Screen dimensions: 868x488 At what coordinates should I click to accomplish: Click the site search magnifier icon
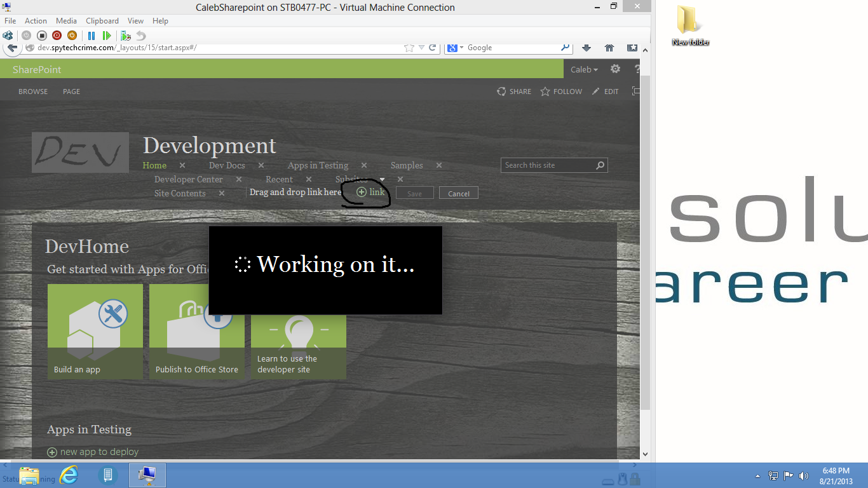(600, 165)
